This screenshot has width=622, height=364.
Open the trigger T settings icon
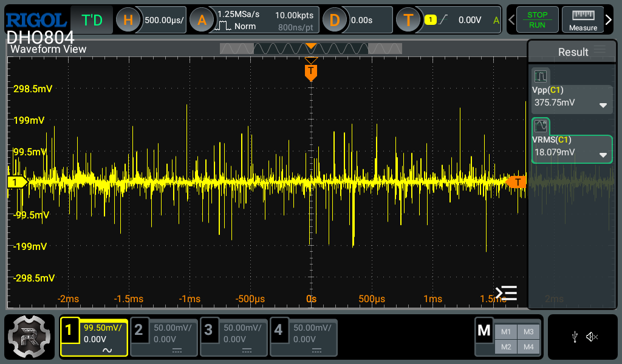tap(408, 20)
